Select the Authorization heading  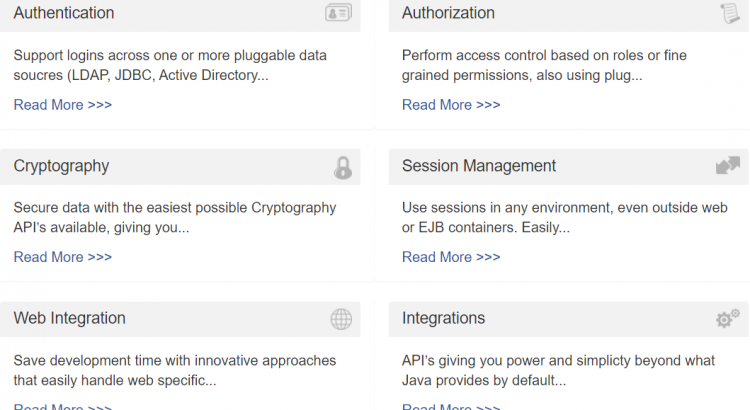[x=448, y=13]
